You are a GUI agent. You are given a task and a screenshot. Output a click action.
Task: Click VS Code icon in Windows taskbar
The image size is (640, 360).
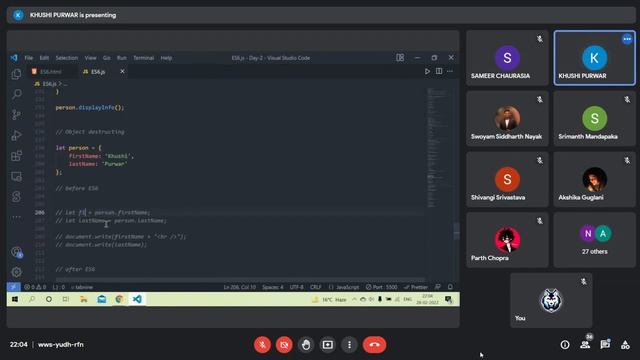(137, 299)
